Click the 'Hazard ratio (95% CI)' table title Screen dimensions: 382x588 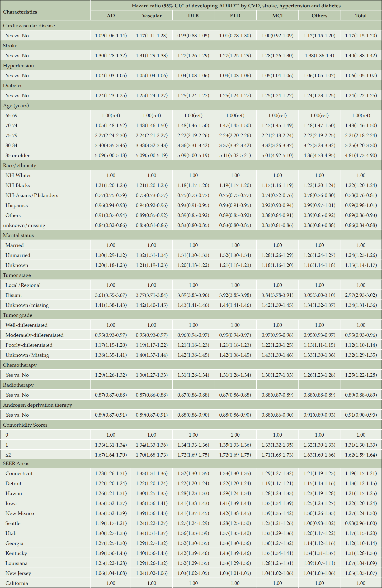236,6
